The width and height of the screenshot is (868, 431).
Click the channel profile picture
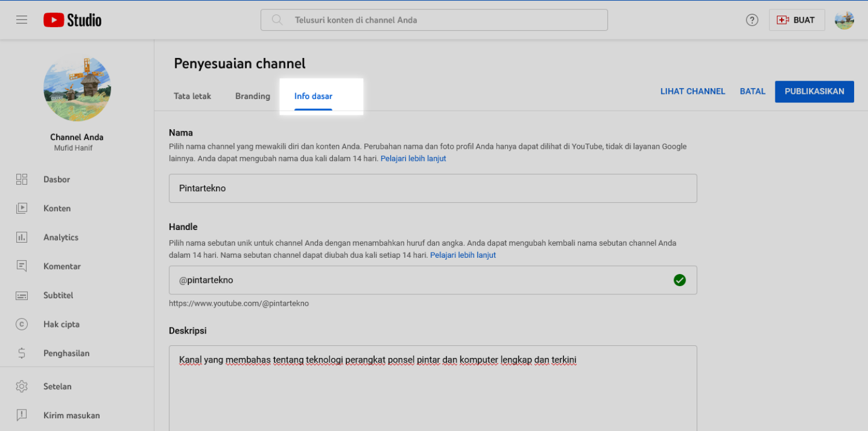coord(76,88)
